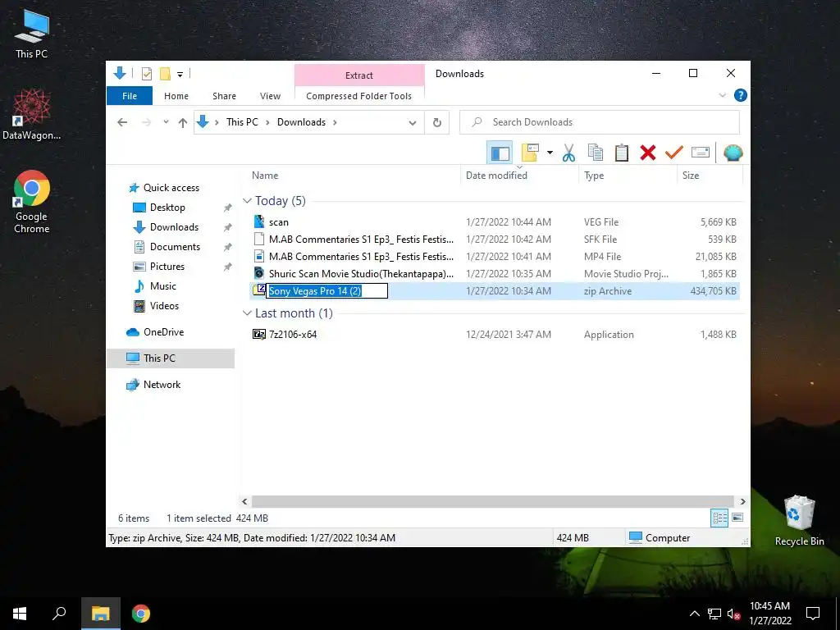Switch to large thumbnails view icon
The image size is (840, 630).
click(x=737, y=518)
